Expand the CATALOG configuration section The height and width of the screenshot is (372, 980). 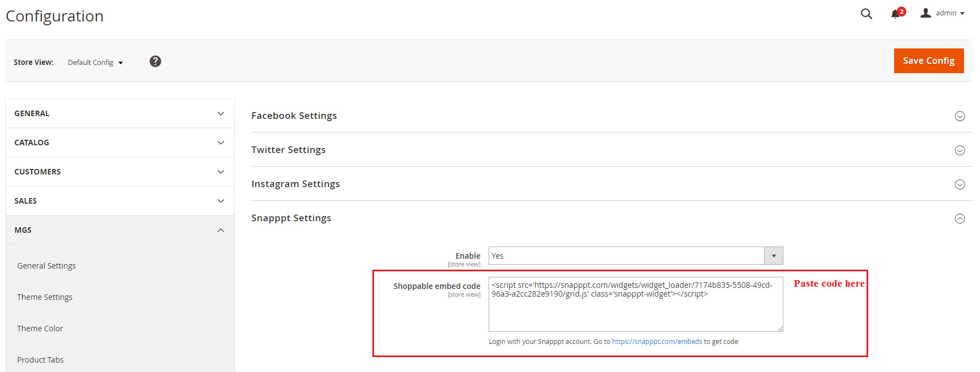pyautogui.click(x=120, y=143)
